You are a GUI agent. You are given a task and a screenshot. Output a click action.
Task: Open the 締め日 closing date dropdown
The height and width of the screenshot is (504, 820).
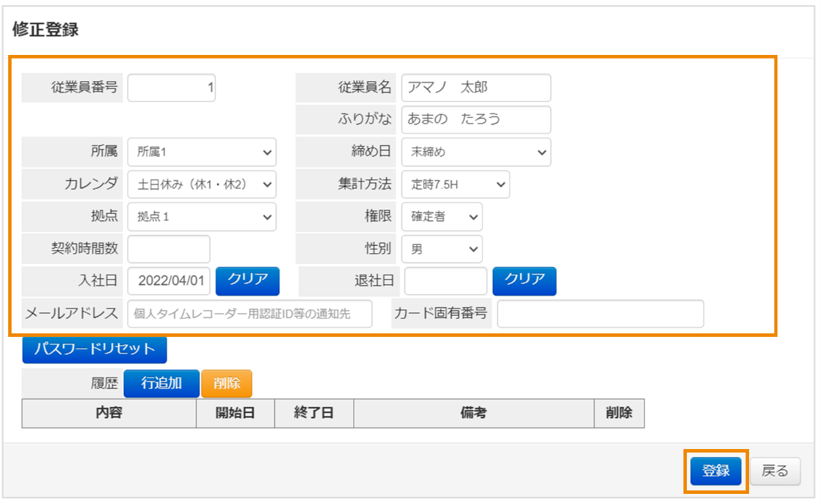click(475, 152)
